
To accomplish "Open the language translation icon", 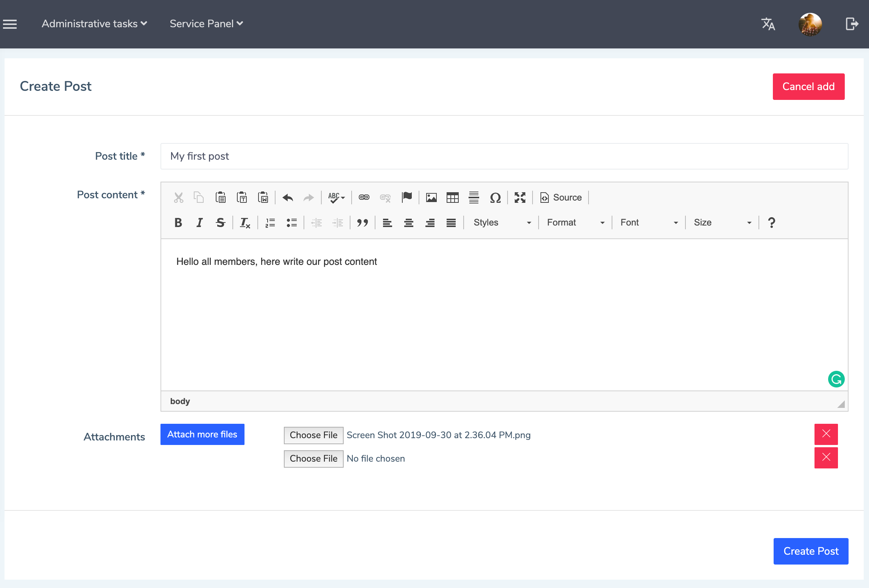I will (768, 24).
